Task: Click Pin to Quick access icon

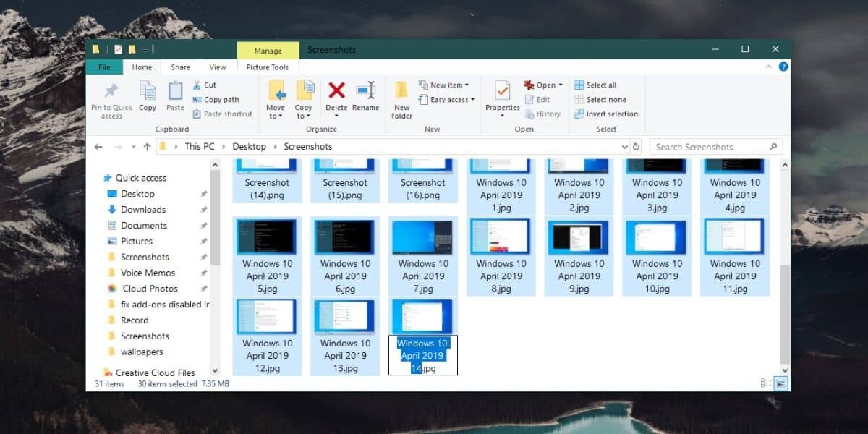Action: [111, 91]
